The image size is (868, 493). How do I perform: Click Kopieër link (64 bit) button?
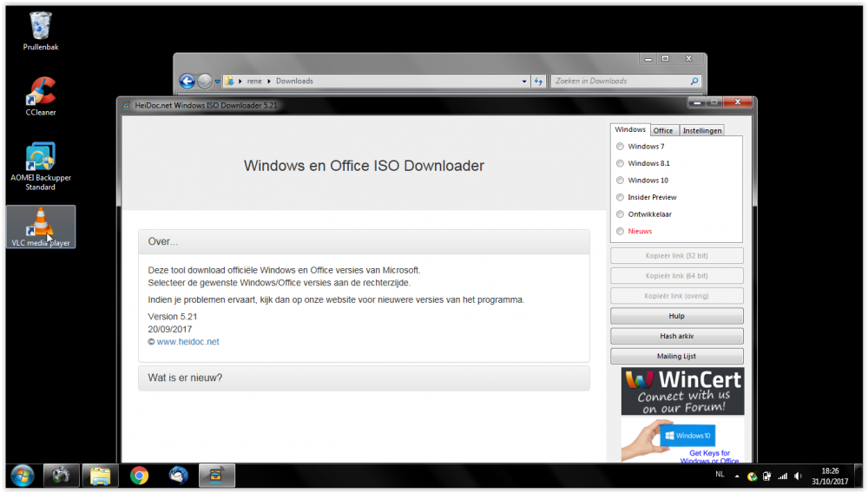[676, 275]
